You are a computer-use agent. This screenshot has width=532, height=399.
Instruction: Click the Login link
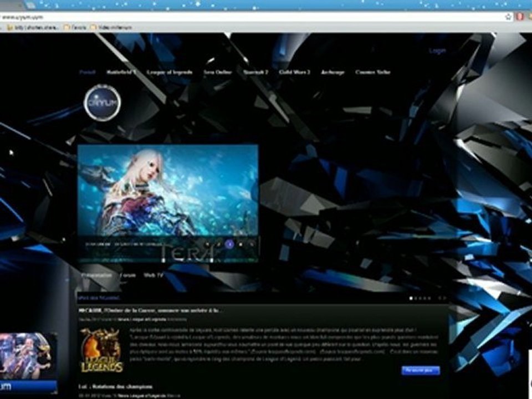click(x=437, y=51)
